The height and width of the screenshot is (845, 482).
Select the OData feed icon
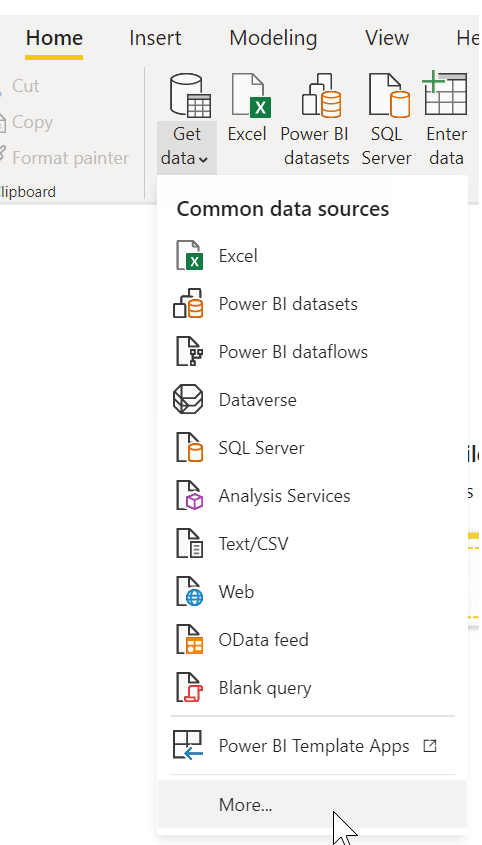click(x=189, y=640)
